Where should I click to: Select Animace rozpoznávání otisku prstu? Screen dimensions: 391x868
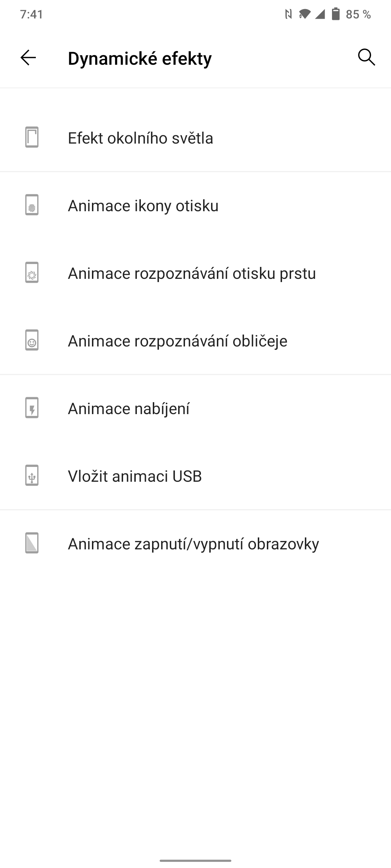[192, 273]
